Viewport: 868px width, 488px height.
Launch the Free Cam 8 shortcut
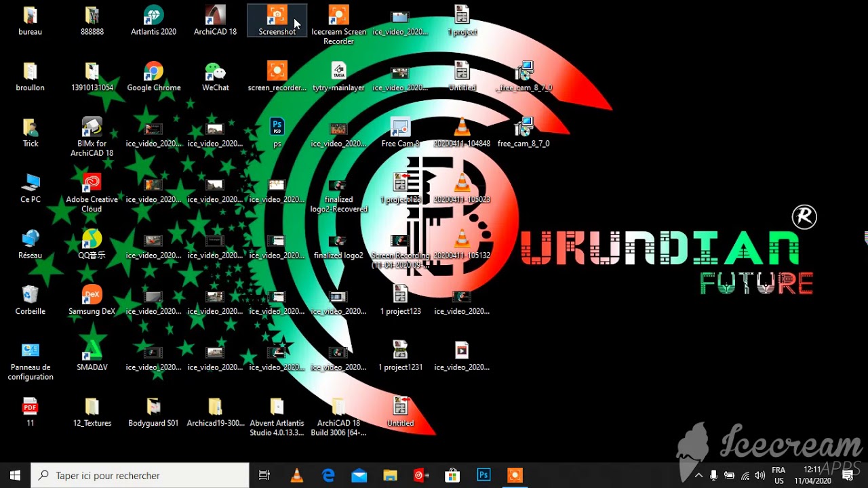(400, 133)
